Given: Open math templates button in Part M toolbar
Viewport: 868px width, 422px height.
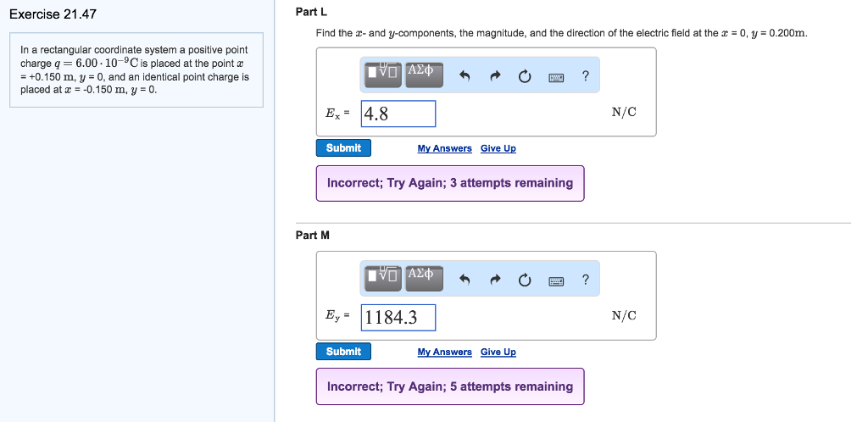Looking at the screenshot, I should 384,278.
